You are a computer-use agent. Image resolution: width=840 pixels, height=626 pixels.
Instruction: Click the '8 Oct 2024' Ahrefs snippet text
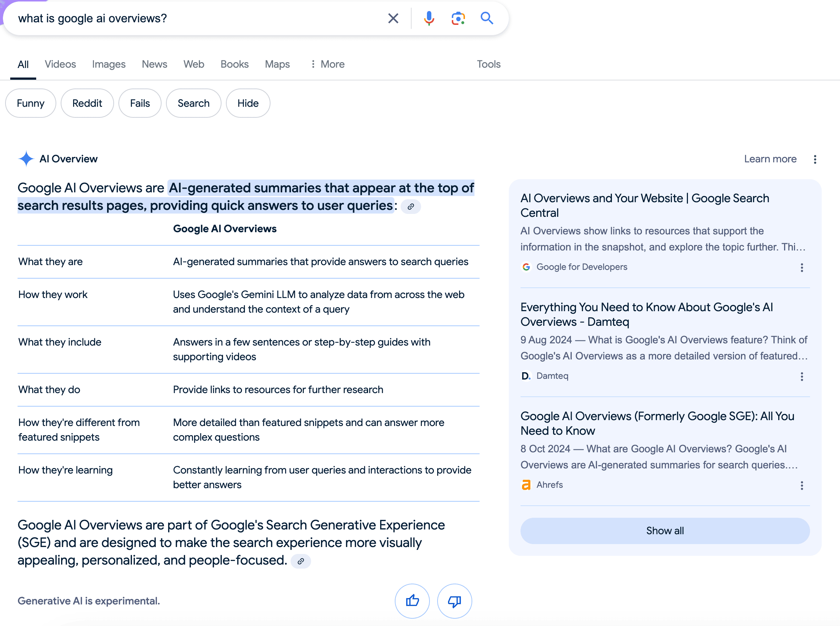coord(659,457)
